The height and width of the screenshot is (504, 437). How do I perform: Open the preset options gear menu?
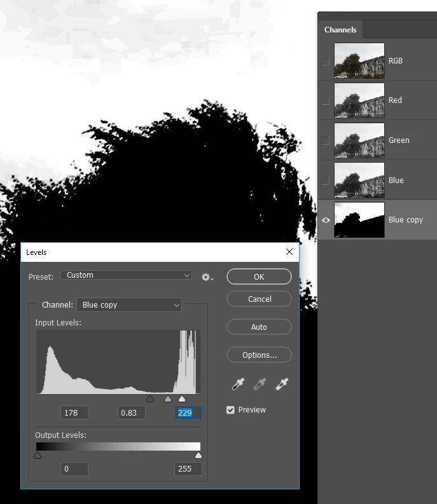[207, 277]
